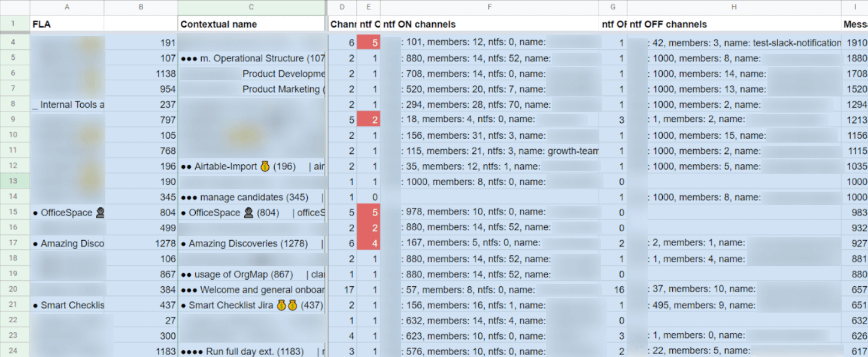Select cell 1138 in column B
The width and height of the screenshot is (868, 357).
[x=141, y=74]
